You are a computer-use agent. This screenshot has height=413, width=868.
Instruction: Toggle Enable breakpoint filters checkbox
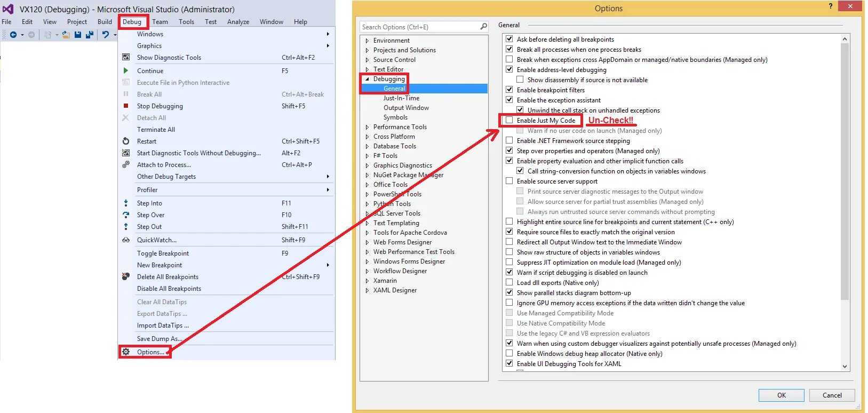tap(509, 90)
